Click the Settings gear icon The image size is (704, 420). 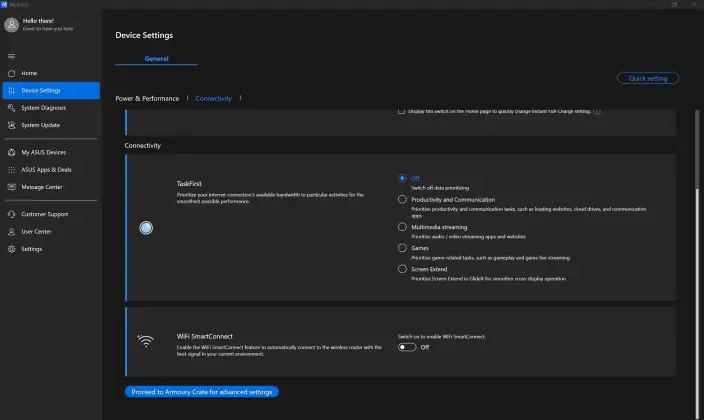pos(12,249)
